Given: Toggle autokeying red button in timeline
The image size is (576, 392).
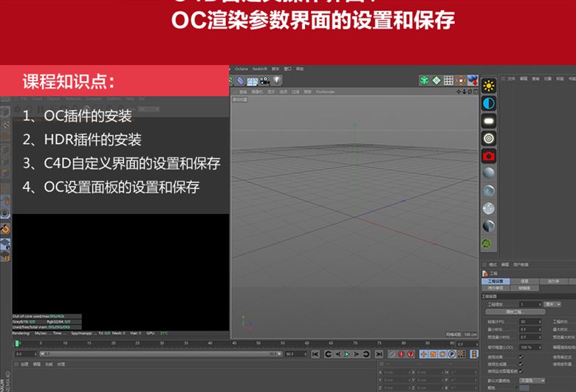Looking at the screenshot, I should tap(402, 354).
